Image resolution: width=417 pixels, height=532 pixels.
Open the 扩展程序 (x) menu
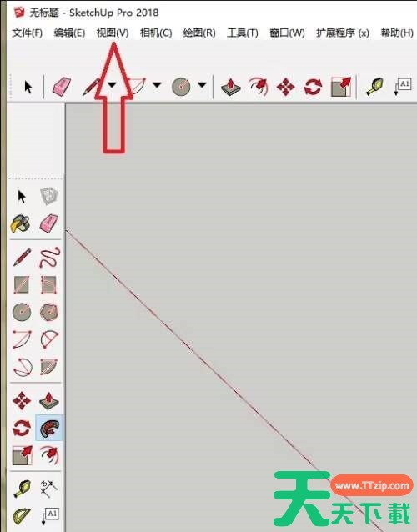(x=343, y=33)
